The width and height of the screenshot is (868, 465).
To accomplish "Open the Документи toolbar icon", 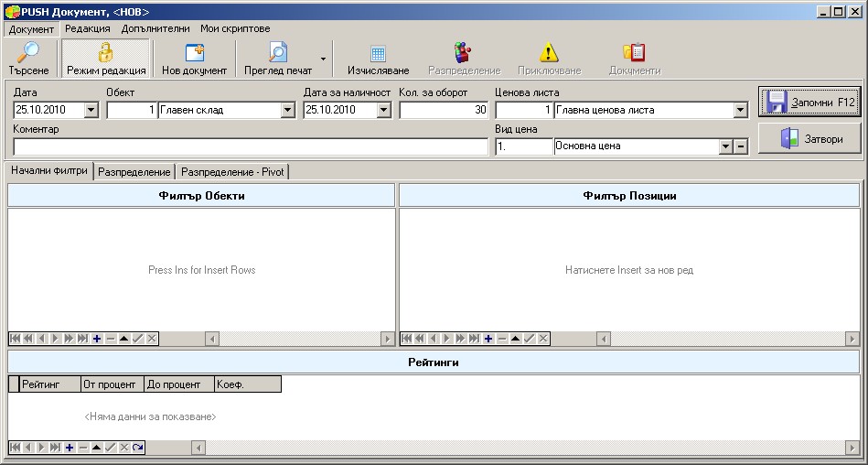I will pos(635,53).
